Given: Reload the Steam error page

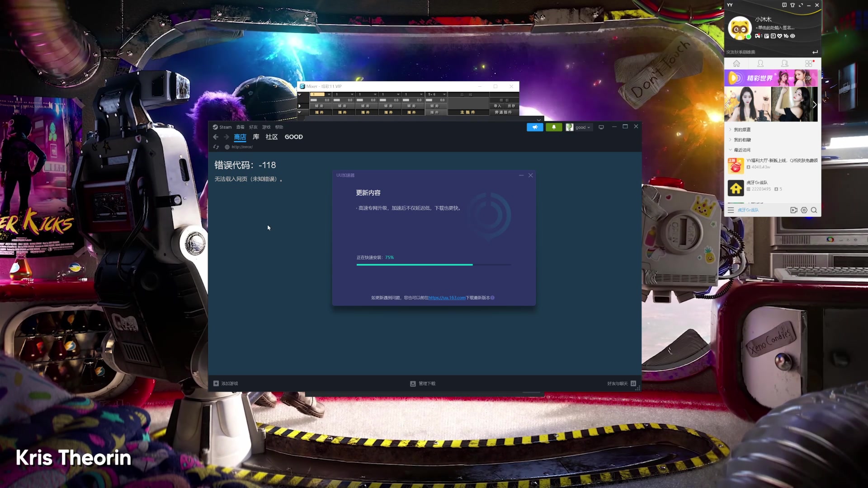Looking at the screenshot, I should click(x=216, y=147).
